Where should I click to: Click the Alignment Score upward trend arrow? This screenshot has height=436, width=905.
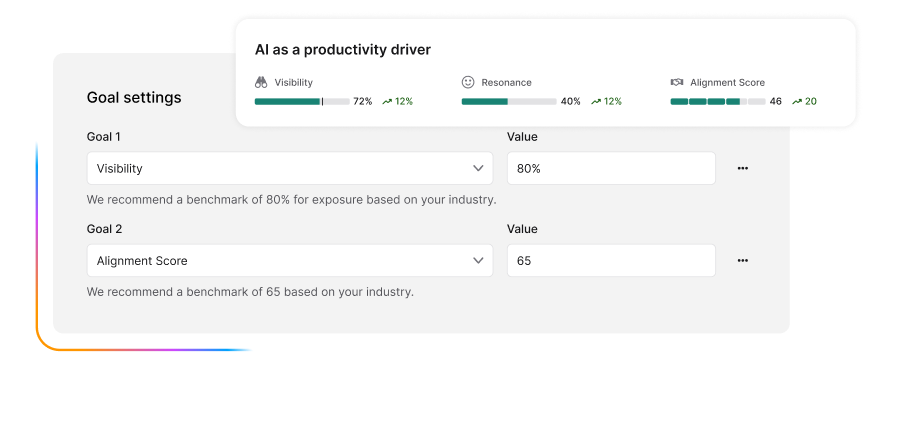[x=797, y=102]
